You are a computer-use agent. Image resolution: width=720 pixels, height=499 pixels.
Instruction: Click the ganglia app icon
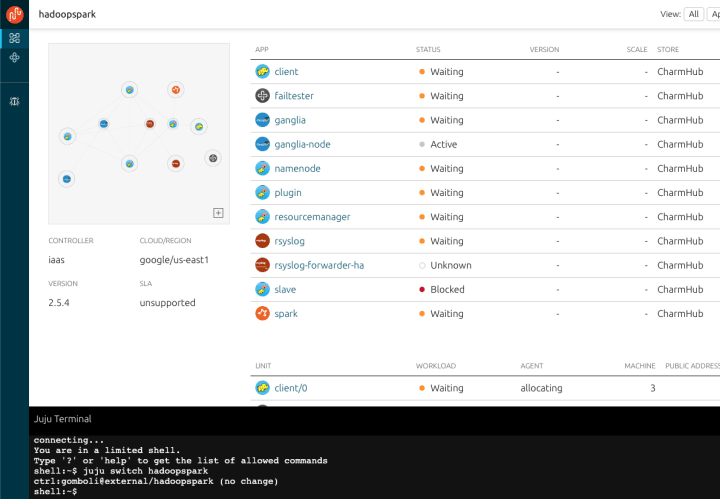pos(262,120)
